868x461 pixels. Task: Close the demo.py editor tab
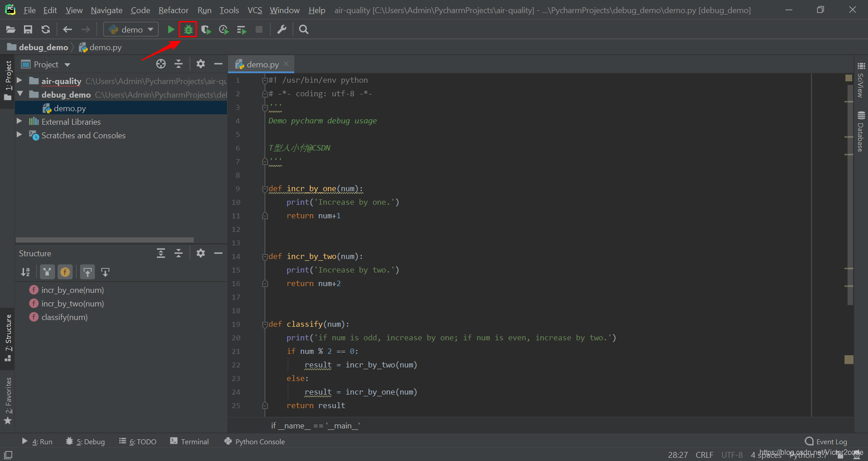[x=286, y=64]
